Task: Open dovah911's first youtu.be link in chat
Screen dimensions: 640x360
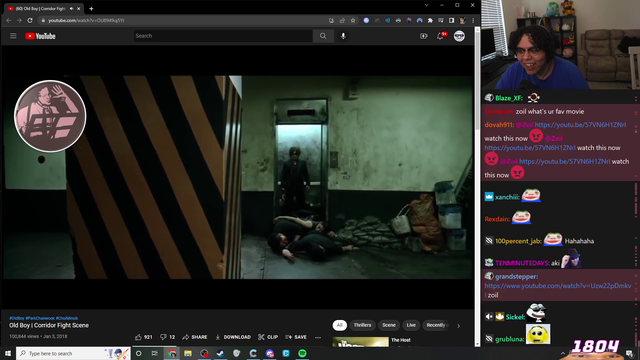Action: [580, 125]
